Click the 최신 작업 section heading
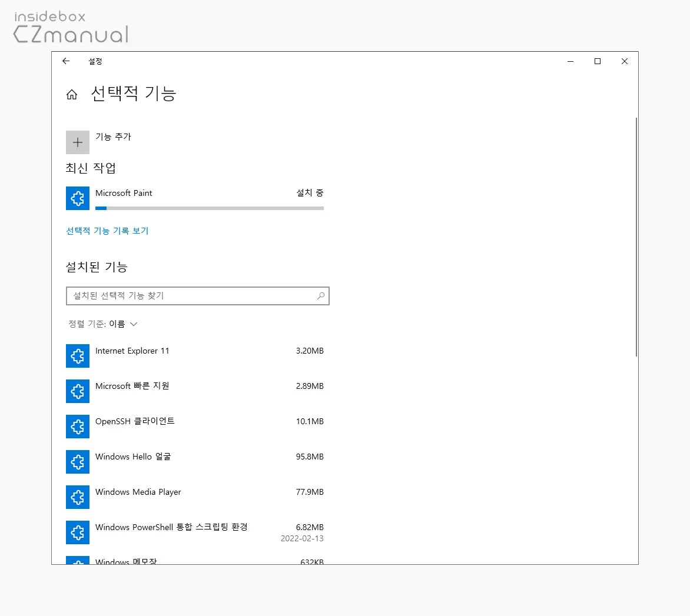This screenshot has height=616, width=690. 91,168
